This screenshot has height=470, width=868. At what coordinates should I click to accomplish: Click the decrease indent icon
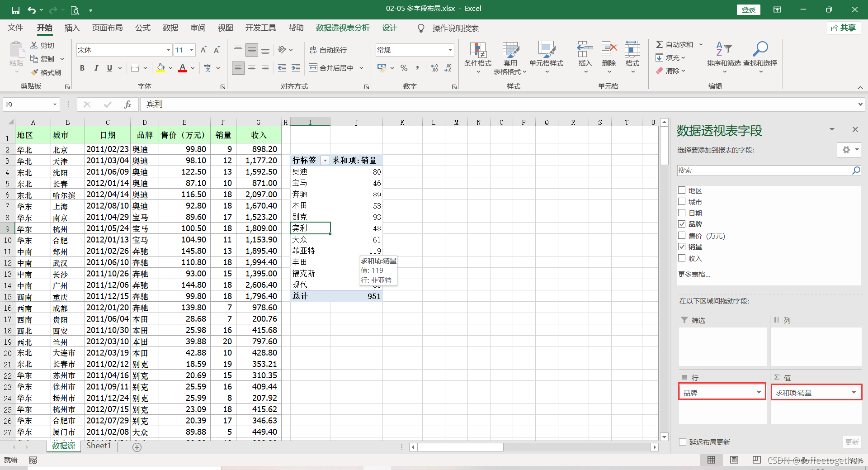(282, 68)
